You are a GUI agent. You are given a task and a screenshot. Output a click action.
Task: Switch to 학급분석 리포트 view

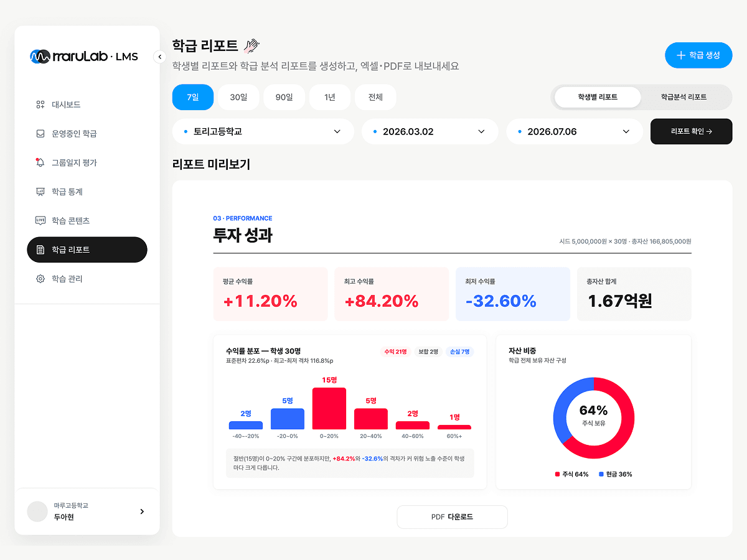684,97
